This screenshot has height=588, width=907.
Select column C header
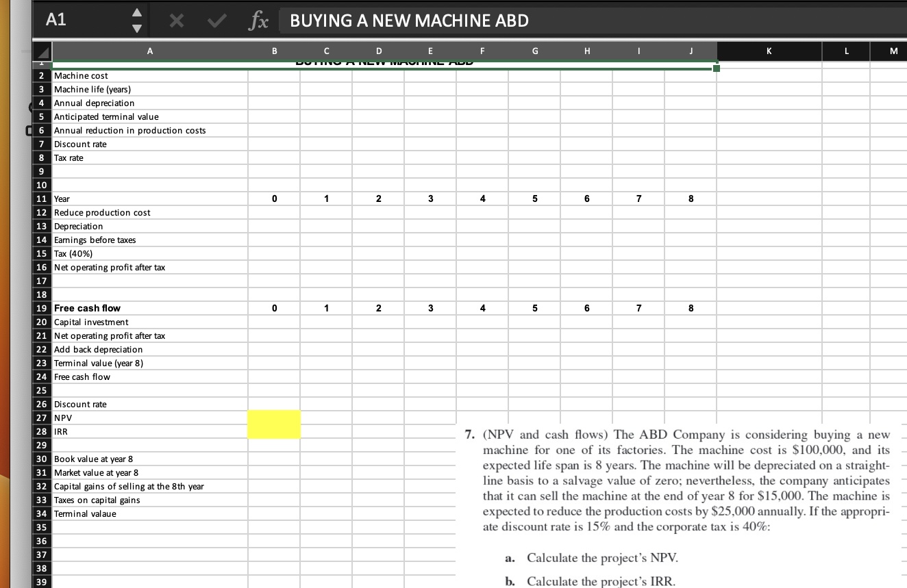coord(326,51)
